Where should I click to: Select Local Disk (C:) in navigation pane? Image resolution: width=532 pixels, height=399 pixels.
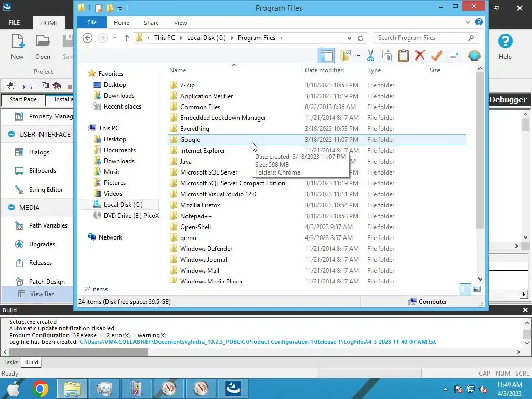coord(119,205)
